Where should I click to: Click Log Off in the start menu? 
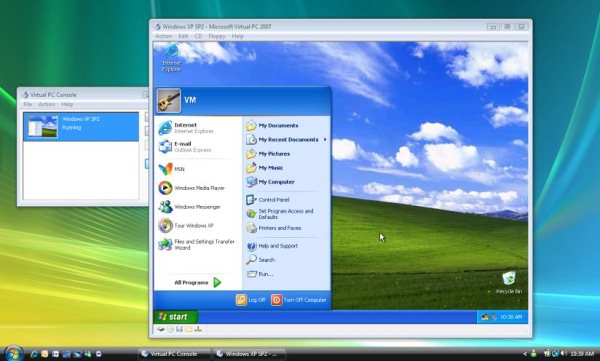click(x=251, y=300)
